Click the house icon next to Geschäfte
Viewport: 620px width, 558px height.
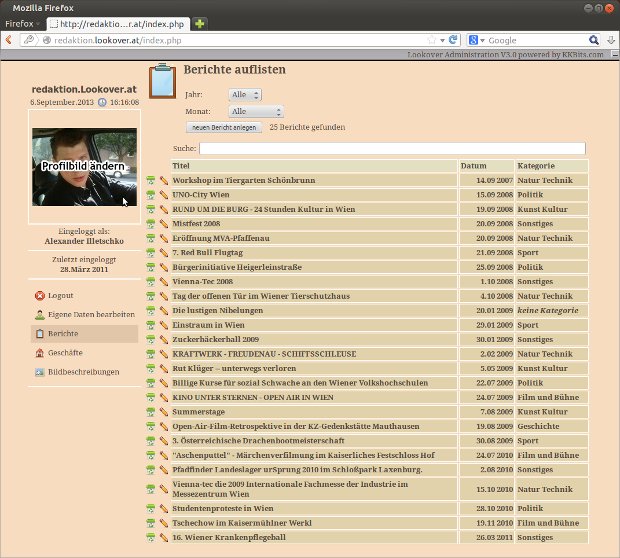tap(40, 353)
